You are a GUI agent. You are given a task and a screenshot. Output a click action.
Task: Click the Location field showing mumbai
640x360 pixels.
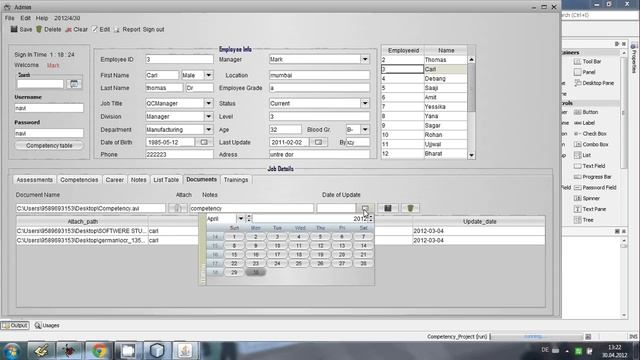pyautogui.click(x=319, y=75)
